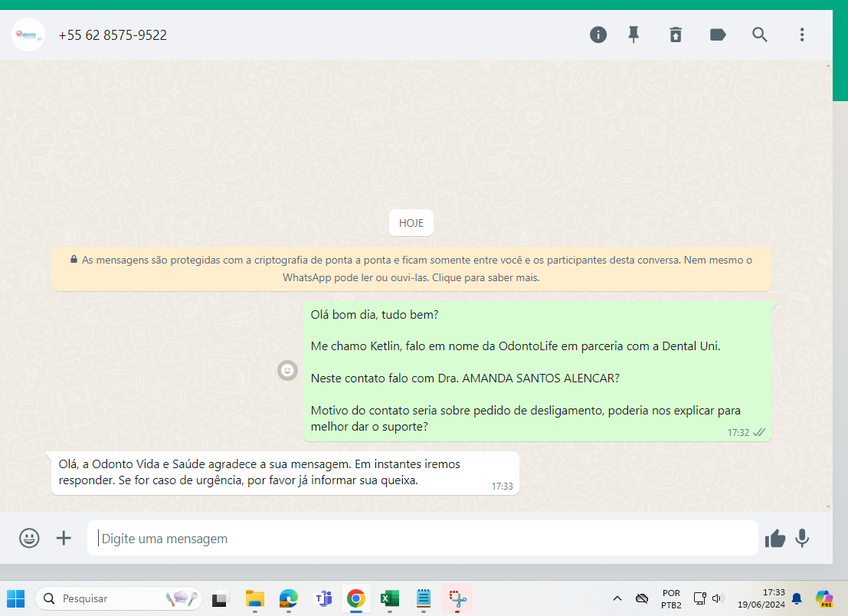Screen dimensions: 848x616
Task: Click the trash/delete chat icon
Action: click(676, 35)
